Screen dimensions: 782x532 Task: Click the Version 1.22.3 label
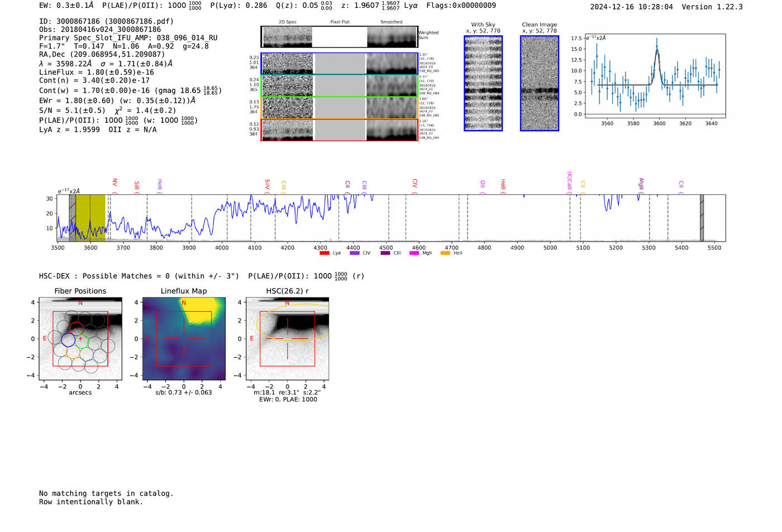[712, 7]
